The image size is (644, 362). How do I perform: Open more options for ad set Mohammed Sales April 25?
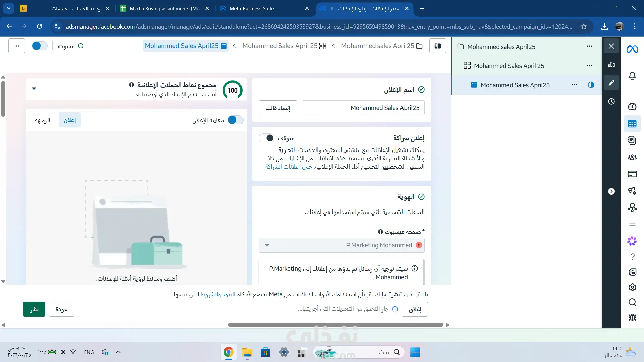click(x=590, y=66)
